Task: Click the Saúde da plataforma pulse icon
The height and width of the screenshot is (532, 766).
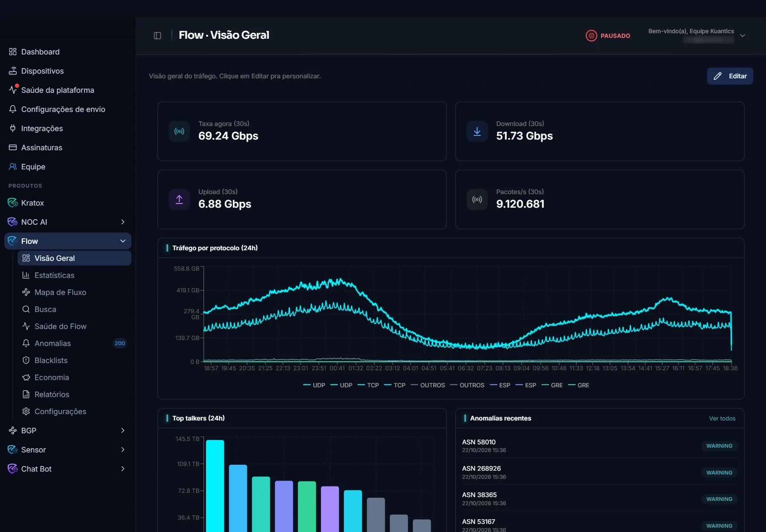Action: (13, 90)
